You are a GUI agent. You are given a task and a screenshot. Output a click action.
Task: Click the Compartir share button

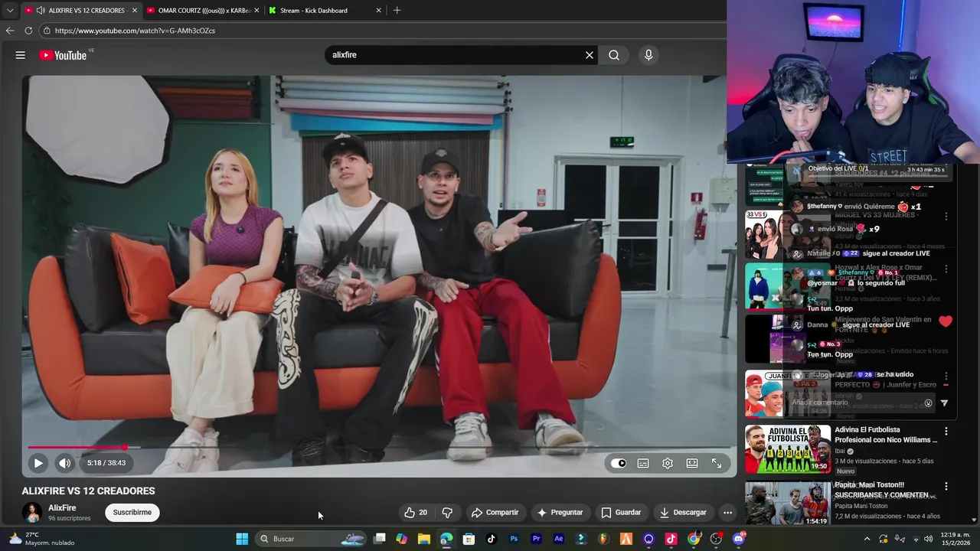coord(495,513)
